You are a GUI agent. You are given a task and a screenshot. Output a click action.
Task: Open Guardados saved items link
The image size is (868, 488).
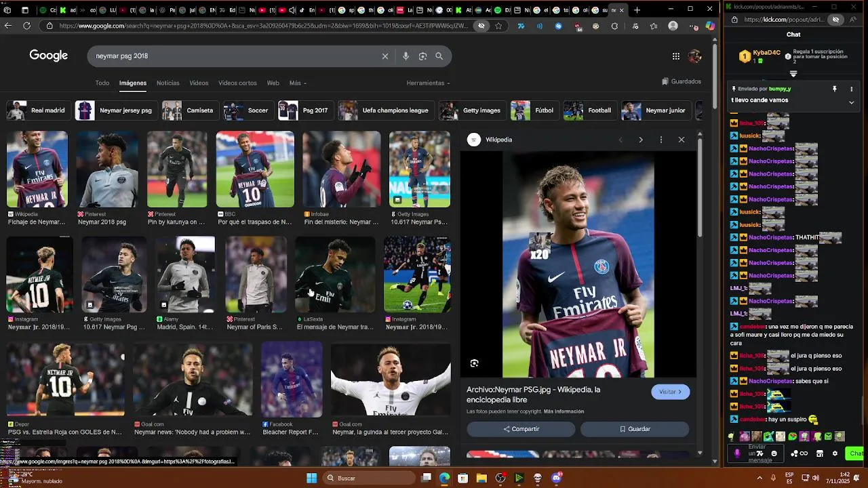(682, 81)
